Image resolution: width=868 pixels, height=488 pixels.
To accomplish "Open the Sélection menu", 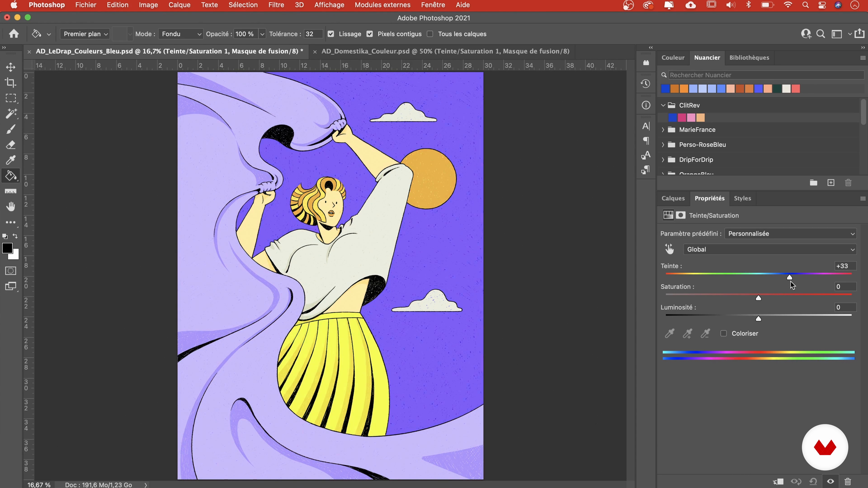I will tap(243, 5).
